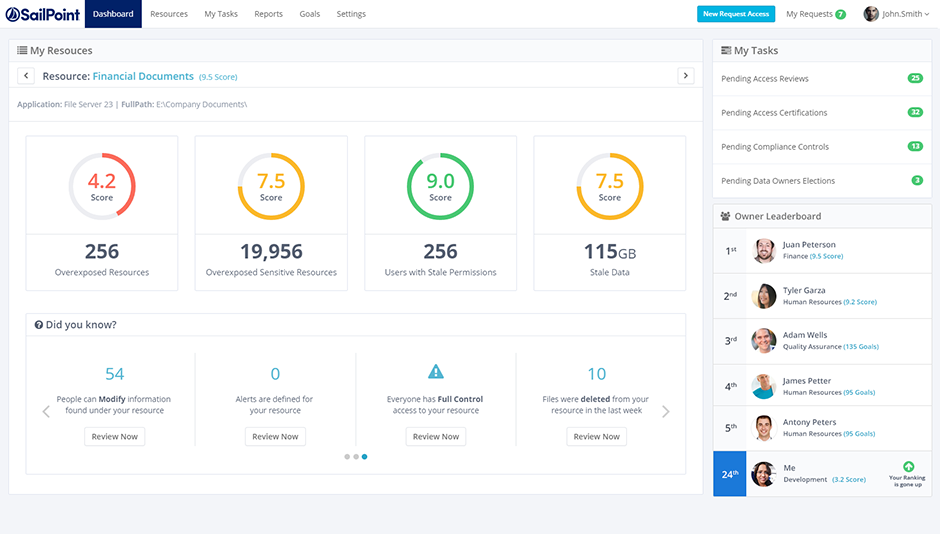
Task: Open Antony Peters leaderboard entry
Action: pyautogui.click(x=822, y=428)
